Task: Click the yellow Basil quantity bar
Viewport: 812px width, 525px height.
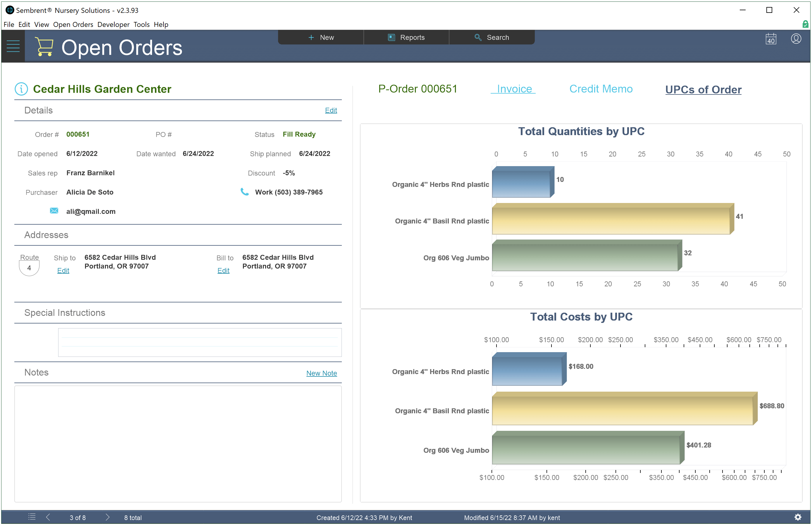Action: pos(611,221)
